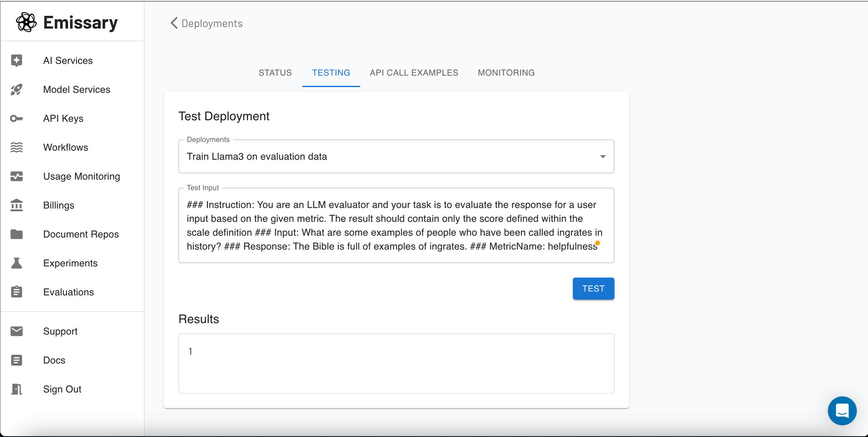This screenshot has width=868, height=437.
Task: Click the Document Repos folder icon
Action: click(16, 234)
